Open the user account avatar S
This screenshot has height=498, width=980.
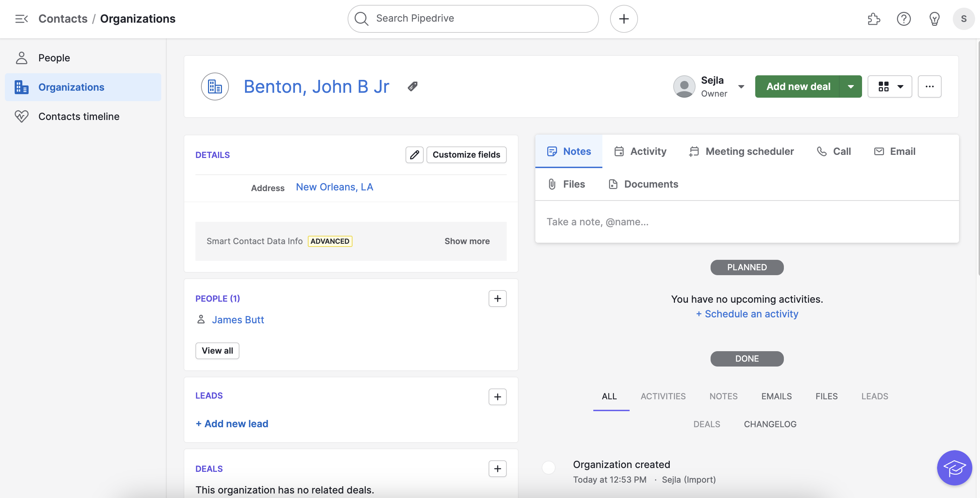point(963,18)
